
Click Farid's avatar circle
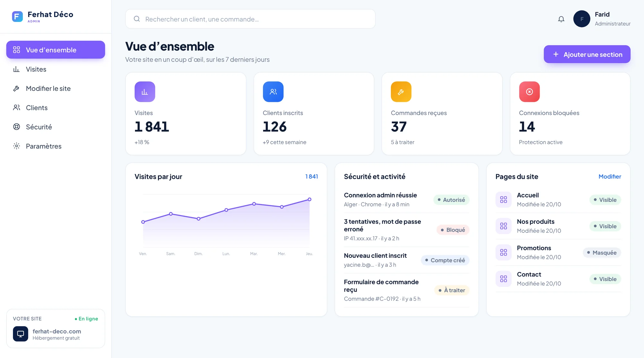pyautogui.click(x=582, y=19)
